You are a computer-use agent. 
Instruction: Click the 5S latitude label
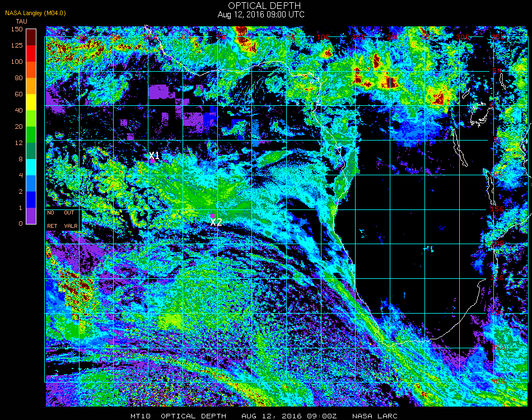coord(498,140)
